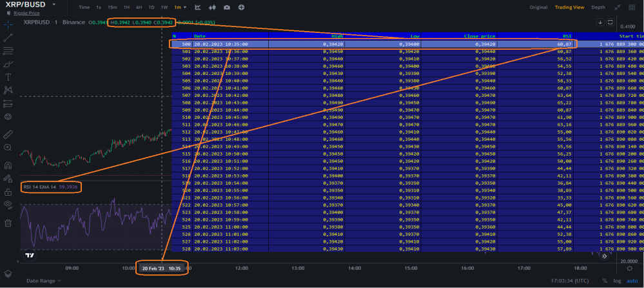Expand the XRP/BUSD pair dropdown
Viewport: 644px width, 288px height.
tap(54, 5)
